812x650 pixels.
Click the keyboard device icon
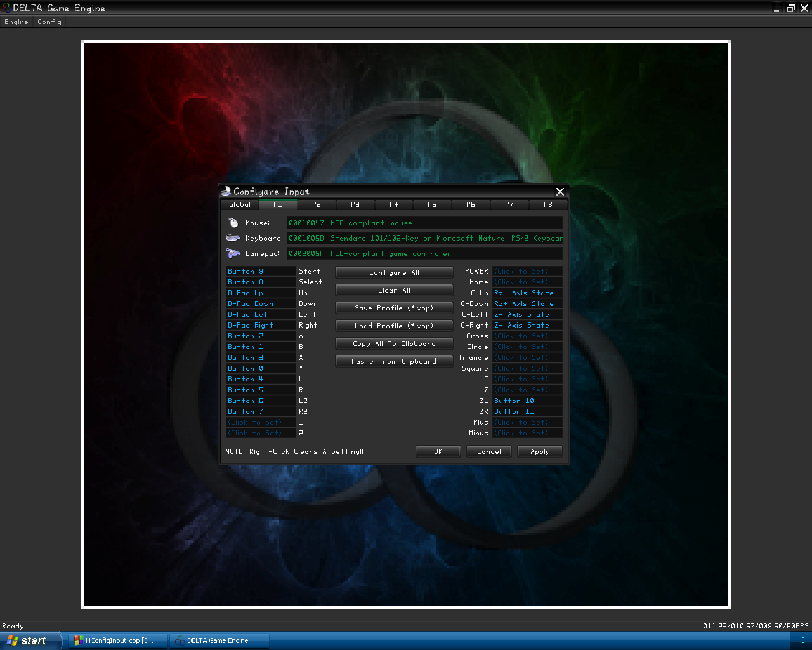click(233, 238)
